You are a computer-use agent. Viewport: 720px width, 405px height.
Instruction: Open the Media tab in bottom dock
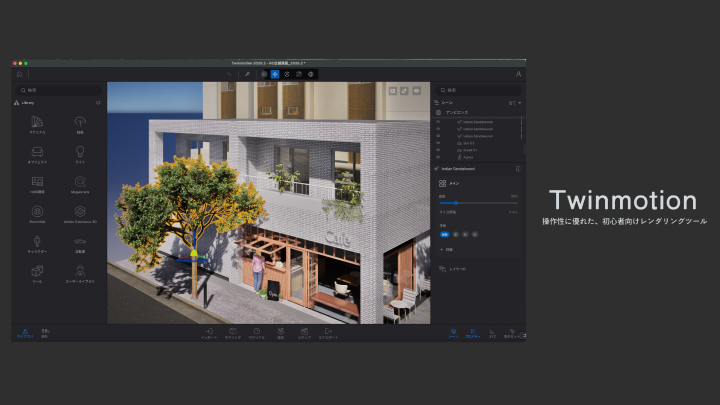point(304,333)
